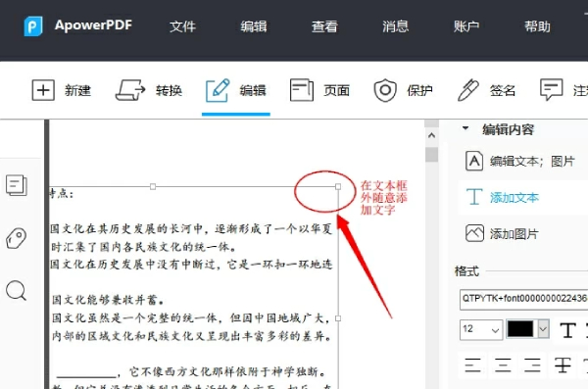Viewport: 588px width, 389px height.
Task: Open the bookmarks tag sidebar icon
Action: [x=16, y=238]
